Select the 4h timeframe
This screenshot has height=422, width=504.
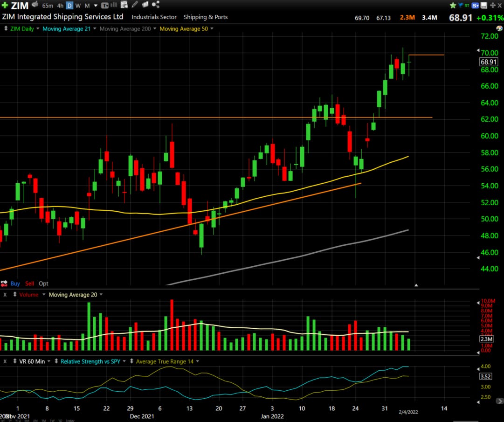coord(61,6)
